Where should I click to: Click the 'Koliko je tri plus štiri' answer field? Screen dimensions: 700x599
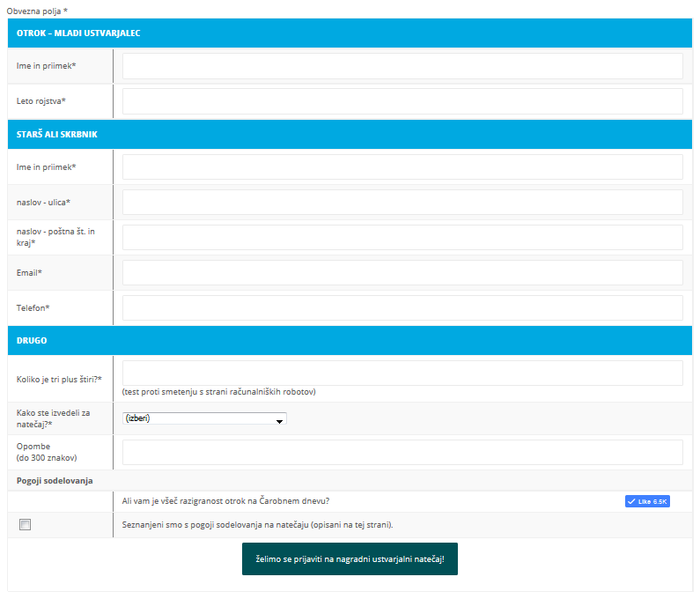click(x=402, y=373)
